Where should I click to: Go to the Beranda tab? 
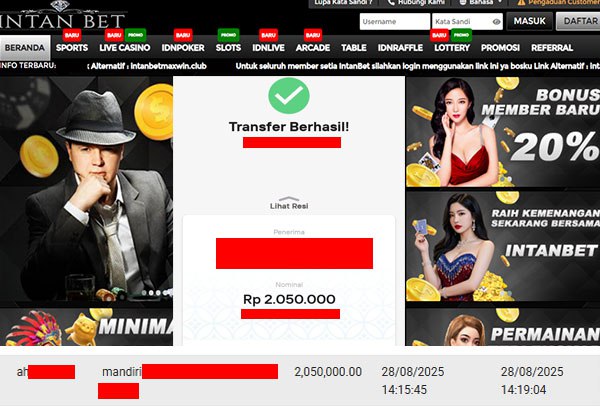[x=25, y=48]
